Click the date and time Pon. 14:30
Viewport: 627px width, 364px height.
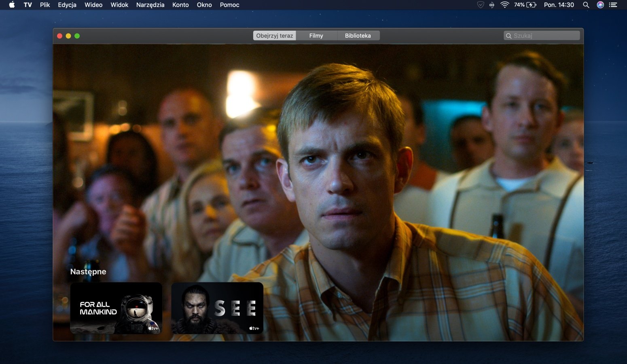(x=559, y=5)
